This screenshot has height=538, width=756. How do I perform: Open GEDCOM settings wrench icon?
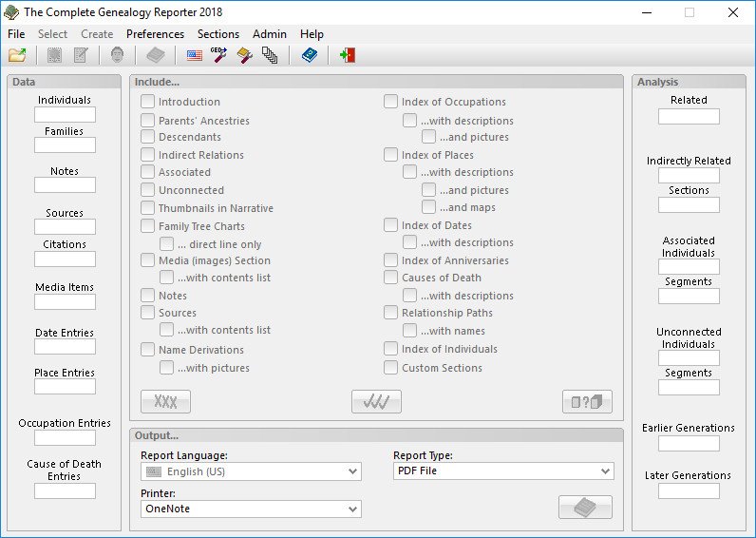(218, 55)
